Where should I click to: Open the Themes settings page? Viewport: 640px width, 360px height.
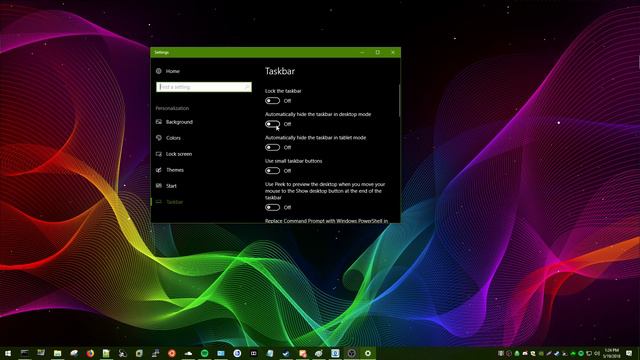coord(170,170)
